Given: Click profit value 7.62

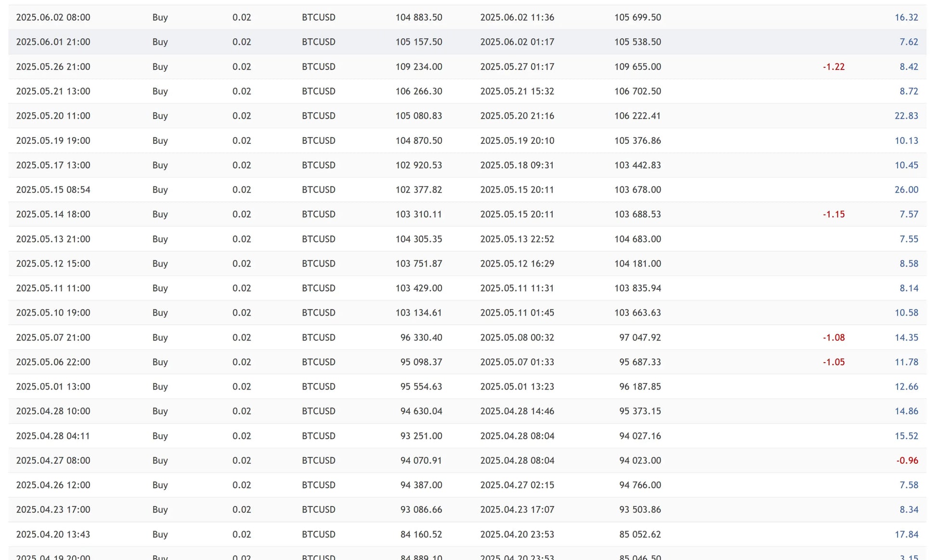Looking at the screenshot, I should point(909,42).
